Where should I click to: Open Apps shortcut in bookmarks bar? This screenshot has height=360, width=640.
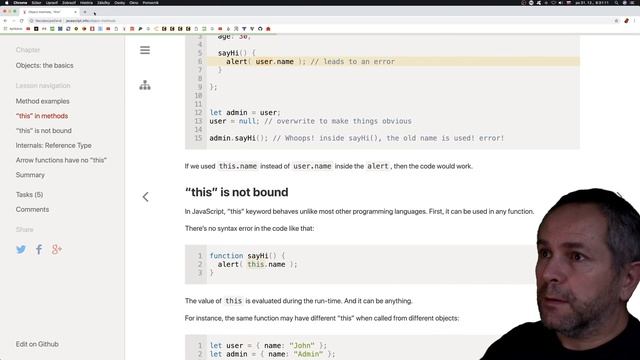tap(13, 29)
